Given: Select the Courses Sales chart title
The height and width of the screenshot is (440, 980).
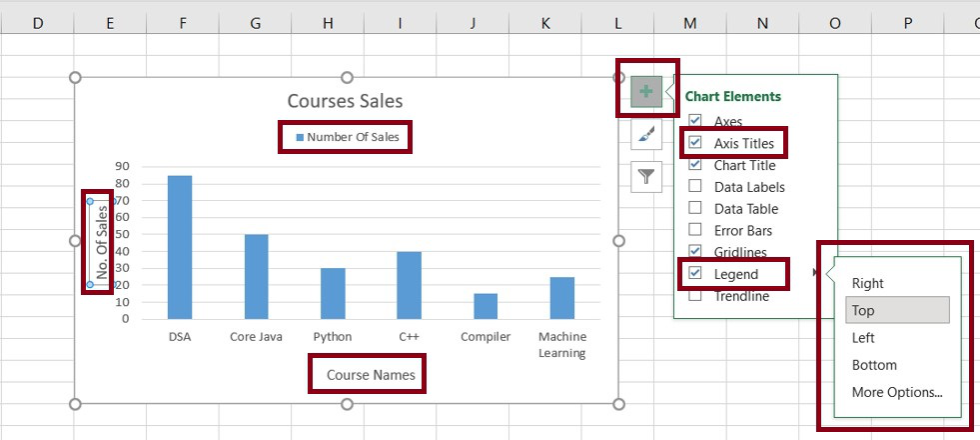Looking at the screenshot, I should (x=345, y=100).
